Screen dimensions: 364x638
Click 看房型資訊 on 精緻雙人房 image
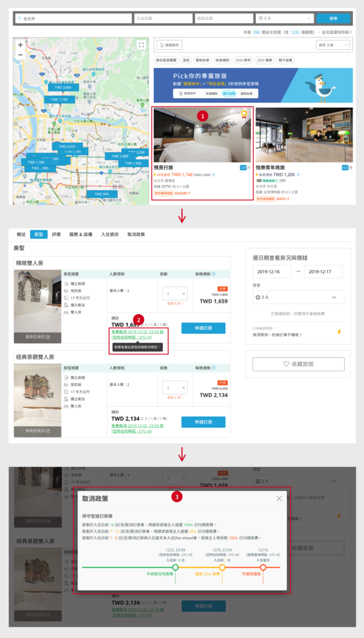tap(37, 337)
